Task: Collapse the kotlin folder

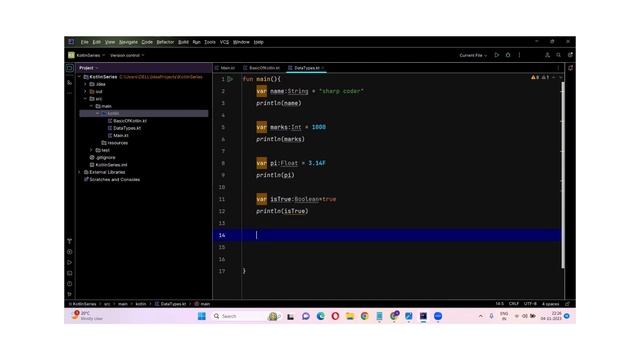Action: click(x=98, y=113)
